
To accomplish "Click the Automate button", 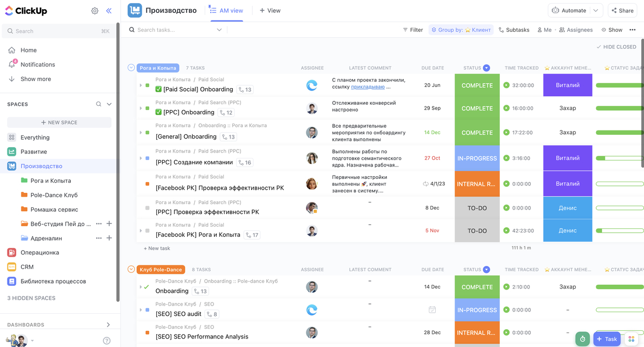I will coord(569,11).
